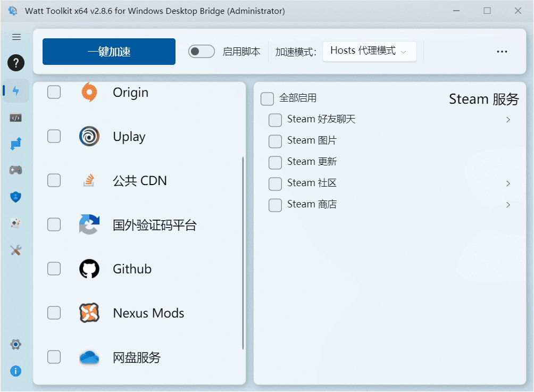The width and height of the screenshot is (534, 392).
Task: Open the three-dots more options menu
Action: (x=502, y=52)
